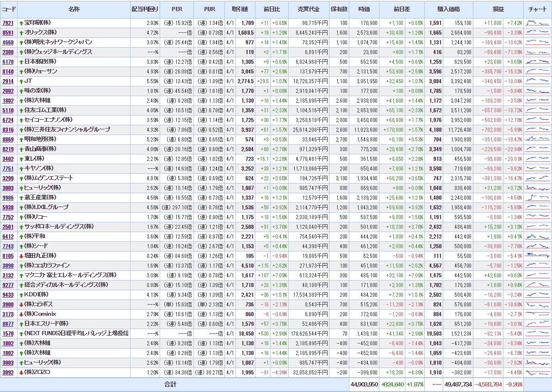Click the green up arrow beside 東レ
The height and width of the screenshot is (392, 552).
click(21, 159)
